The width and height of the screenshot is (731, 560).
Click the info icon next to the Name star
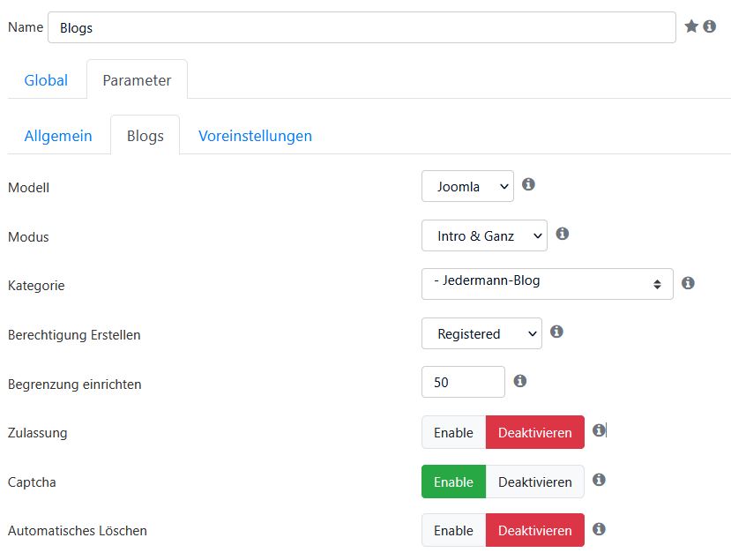click(710, 26)
